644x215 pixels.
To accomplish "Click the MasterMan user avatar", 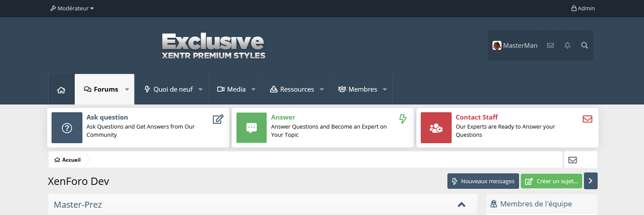I will pos(497,46).
